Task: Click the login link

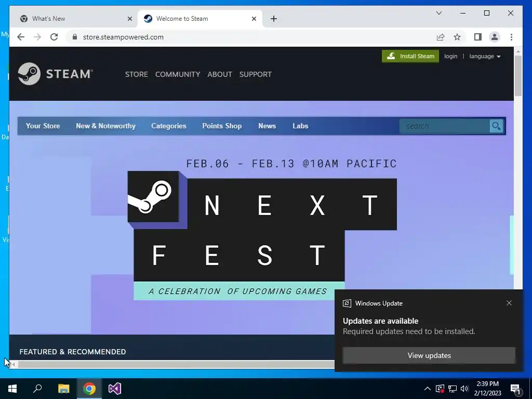Action: (x=450, y=56)
